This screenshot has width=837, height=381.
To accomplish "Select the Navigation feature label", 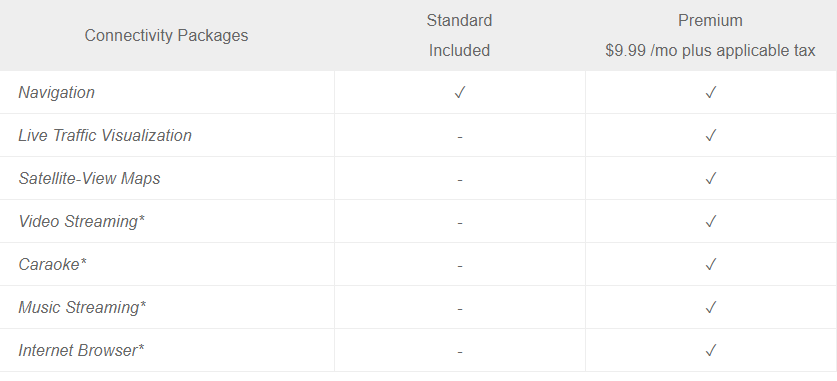I will (57, 92).
